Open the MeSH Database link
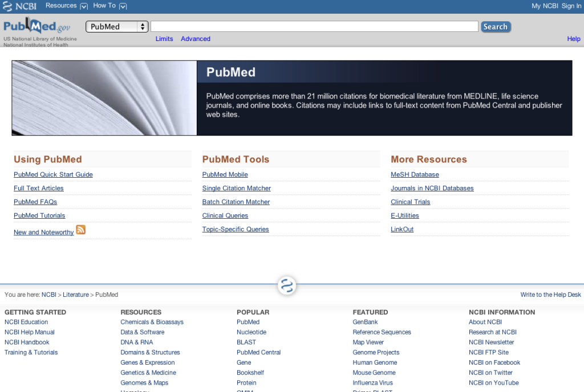The height and width of the screenshot is (392, 584). pyautogui.click(x=415, y=174)
